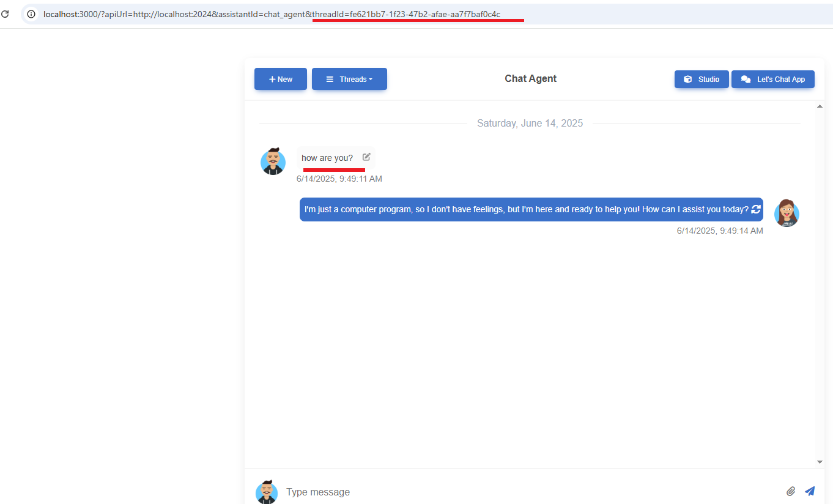This screenshot has height=504, width=833.
Task: Click the edit icon beside "how are you?"
Action: point(366,157)
